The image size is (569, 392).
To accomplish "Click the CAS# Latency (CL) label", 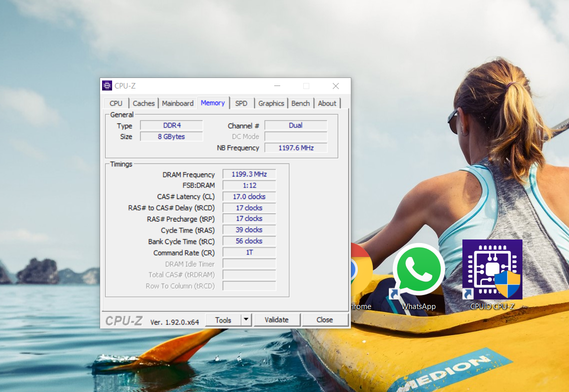I will pyautogui.click(x=186, y=196).
